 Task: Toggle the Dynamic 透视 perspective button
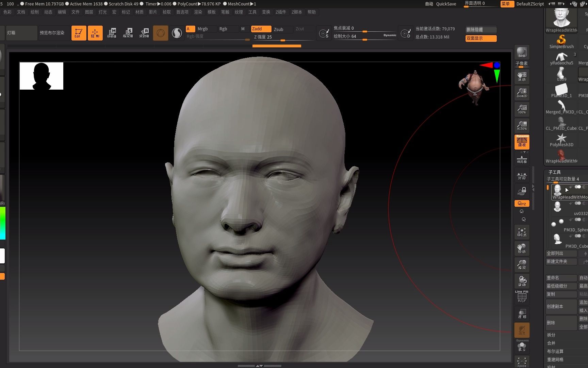coord(522,142)
